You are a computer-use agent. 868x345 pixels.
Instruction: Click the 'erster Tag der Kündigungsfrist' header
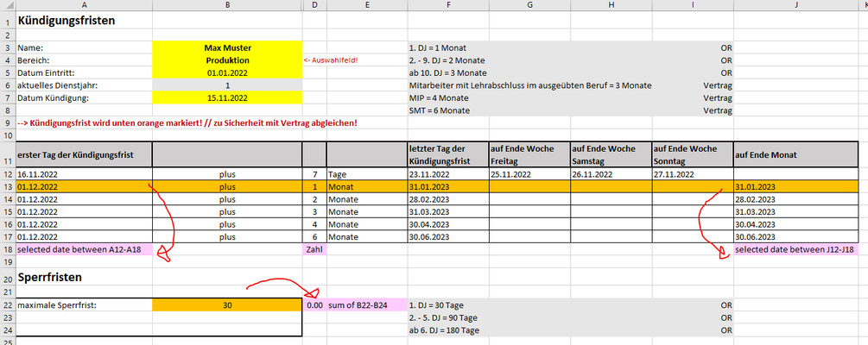(x=84, y=154)
